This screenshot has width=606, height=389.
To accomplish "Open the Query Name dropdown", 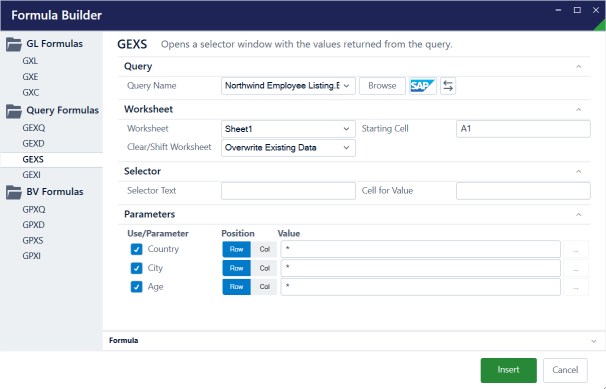I will (x=288, y=86).
